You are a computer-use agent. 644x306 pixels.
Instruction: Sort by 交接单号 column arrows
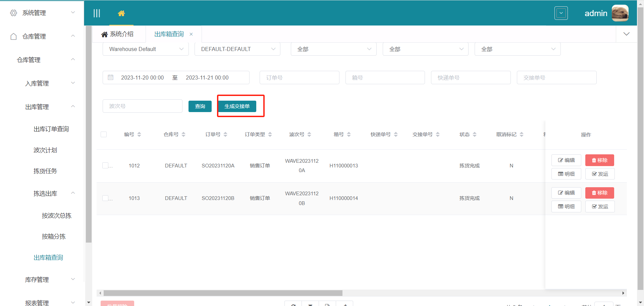[438, 135]
